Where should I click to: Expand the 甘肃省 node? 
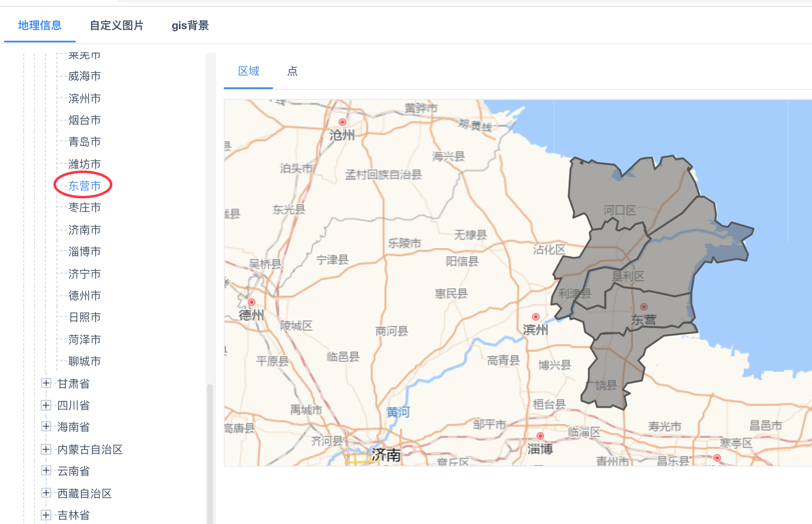46,383
